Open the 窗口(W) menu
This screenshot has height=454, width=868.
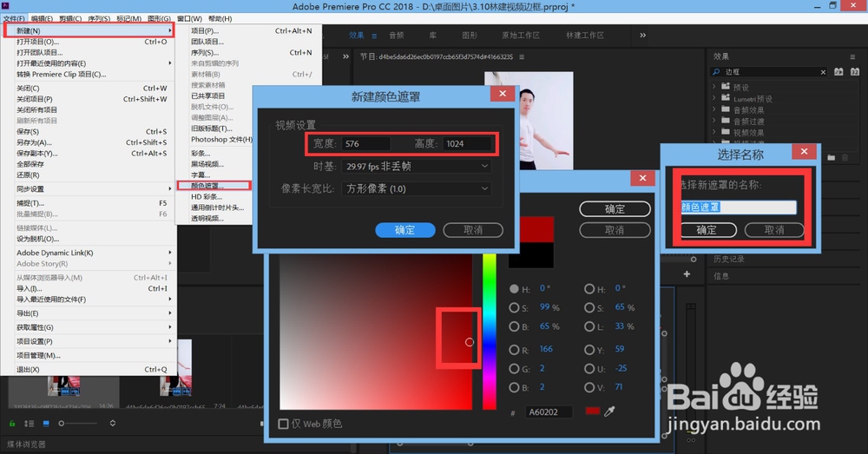[189, 19]
